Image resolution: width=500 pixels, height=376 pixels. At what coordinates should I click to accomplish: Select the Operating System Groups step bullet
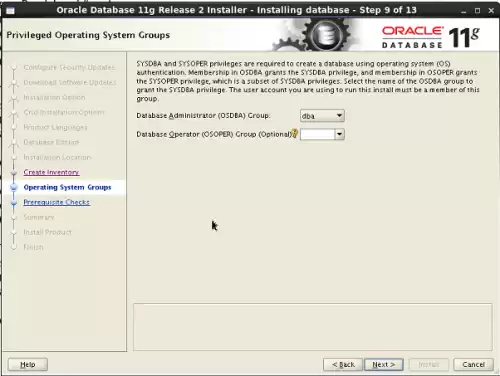coord(14,187)
